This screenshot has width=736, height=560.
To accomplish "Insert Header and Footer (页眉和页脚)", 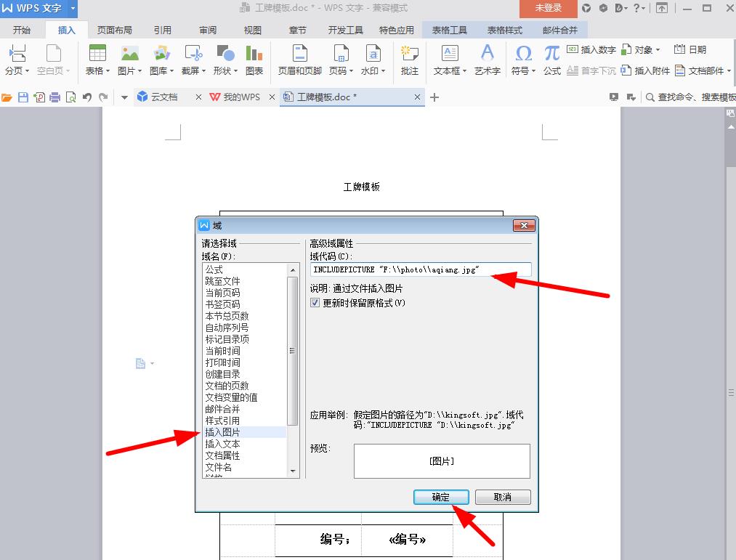I will pos(299,54).
